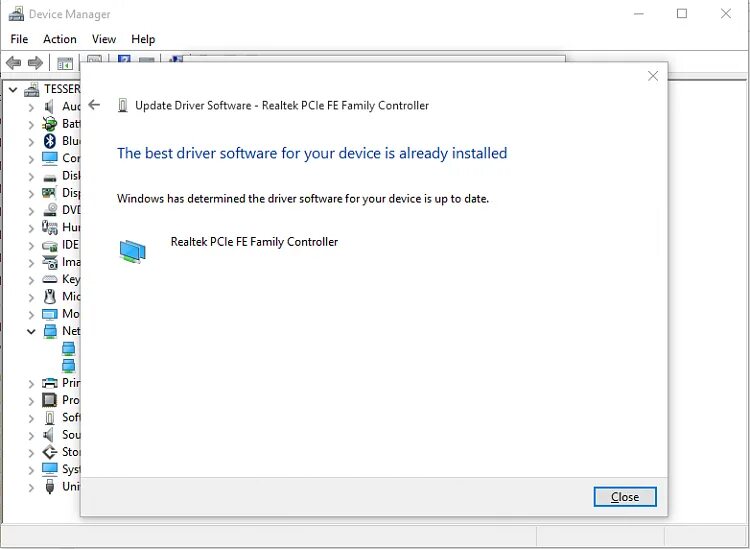Expand the Human Interface Devices category

[31, 228]
